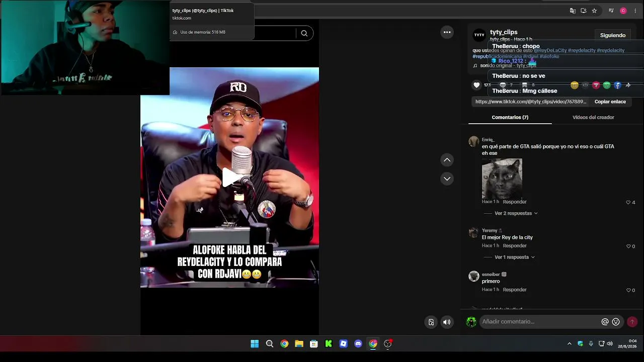Share video to WhatsApp
This screenshot has height=362, width=644.
tap(607, 85)
